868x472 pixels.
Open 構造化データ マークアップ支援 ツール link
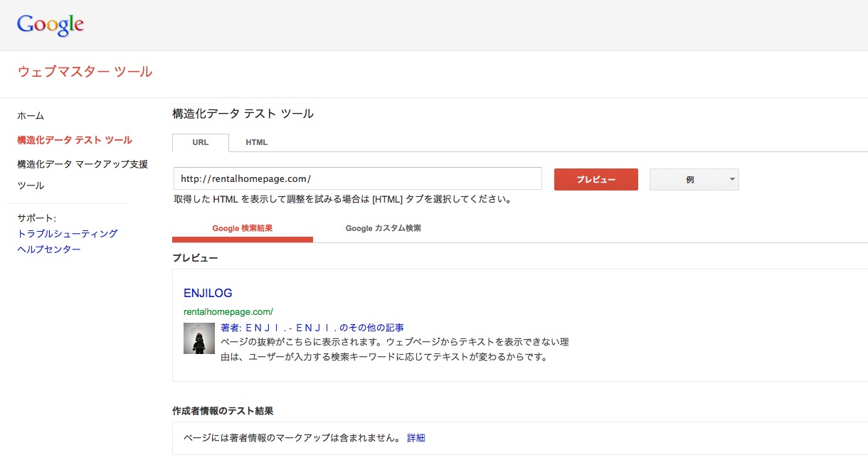click(x=83, y=175)
